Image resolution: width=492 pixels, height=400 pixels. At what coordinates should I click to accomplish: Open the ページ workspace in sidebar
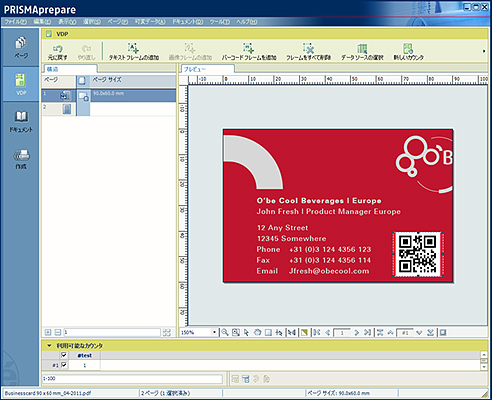click(21, 47)
